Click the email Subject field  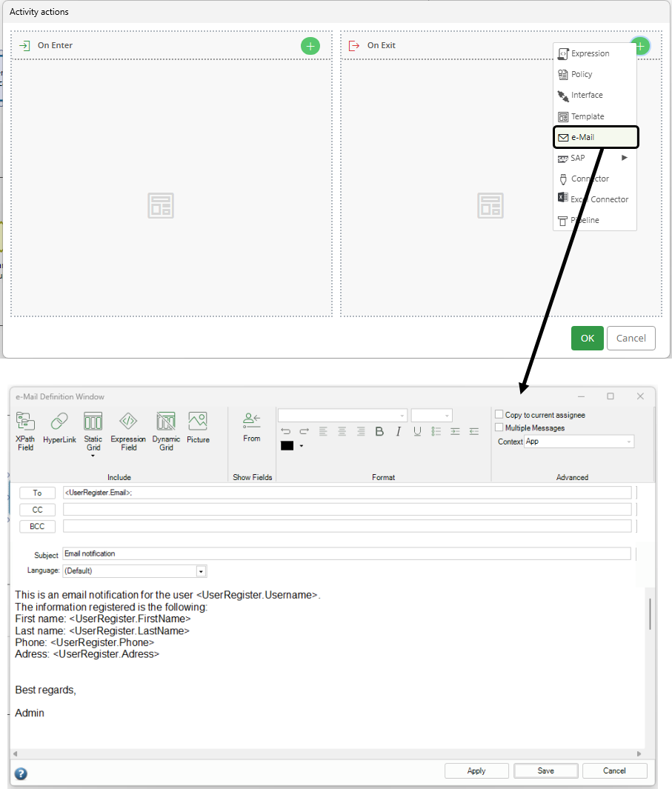(x=347, y=553)
